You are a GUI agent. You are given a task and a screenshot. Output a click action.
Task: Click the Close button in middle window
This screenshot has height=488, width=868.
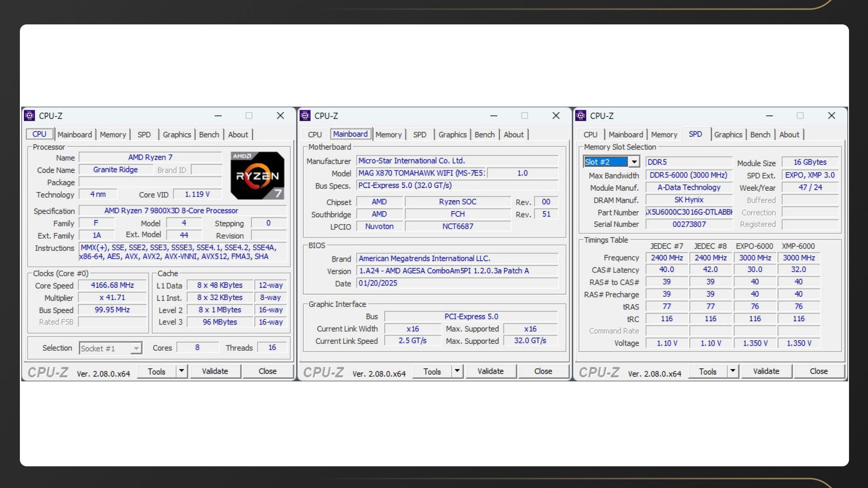click(543, 371)
